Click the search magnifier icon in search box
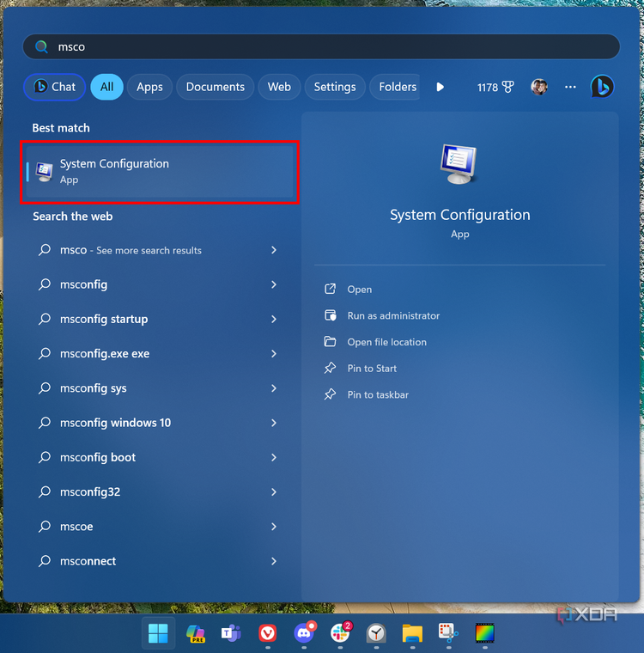The image size is (644, 653). tap(41, 46)
